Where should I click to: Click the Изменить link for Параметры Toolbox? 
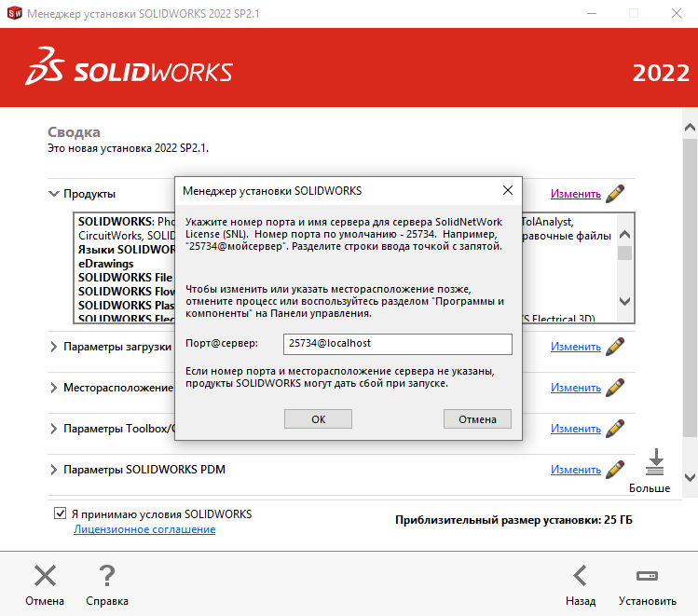(576, 428)
